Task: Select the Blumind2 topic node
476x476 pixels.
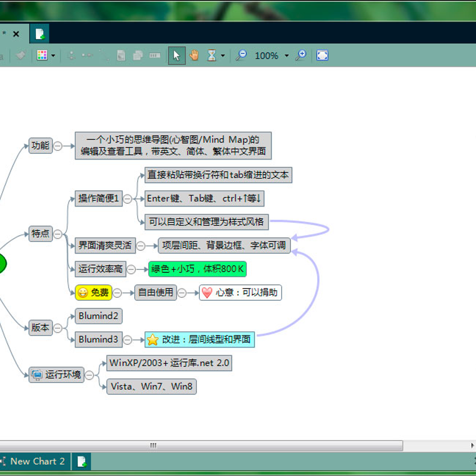Action: pyautogui.click(x=98, y=316)
